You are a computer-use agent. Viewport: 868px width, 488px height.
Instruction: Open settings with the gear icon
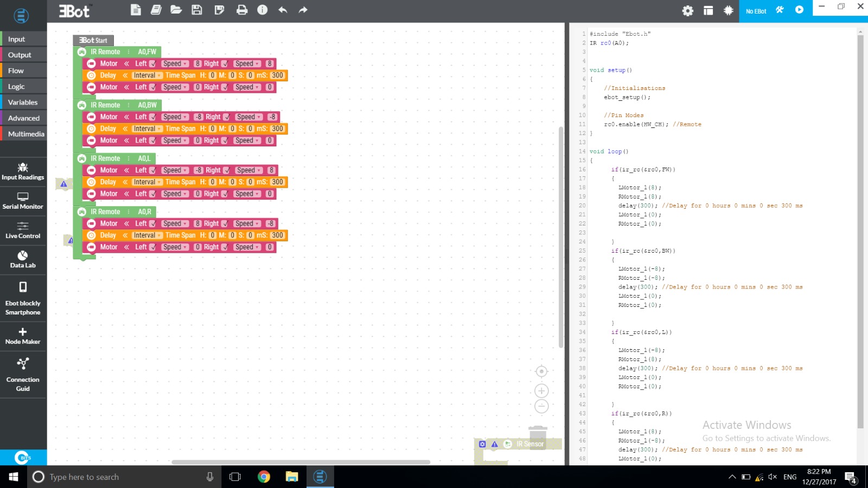[x=687, y=11]
